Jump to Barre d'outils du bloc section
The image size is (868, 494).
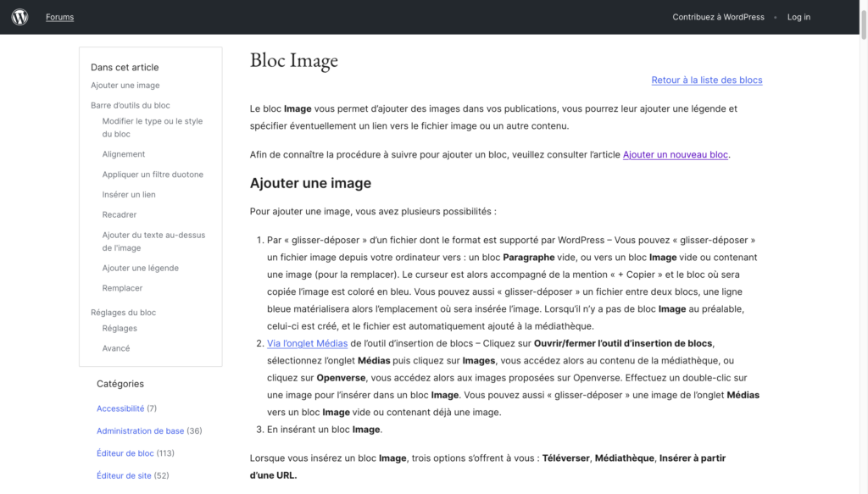tap(130, 105)
